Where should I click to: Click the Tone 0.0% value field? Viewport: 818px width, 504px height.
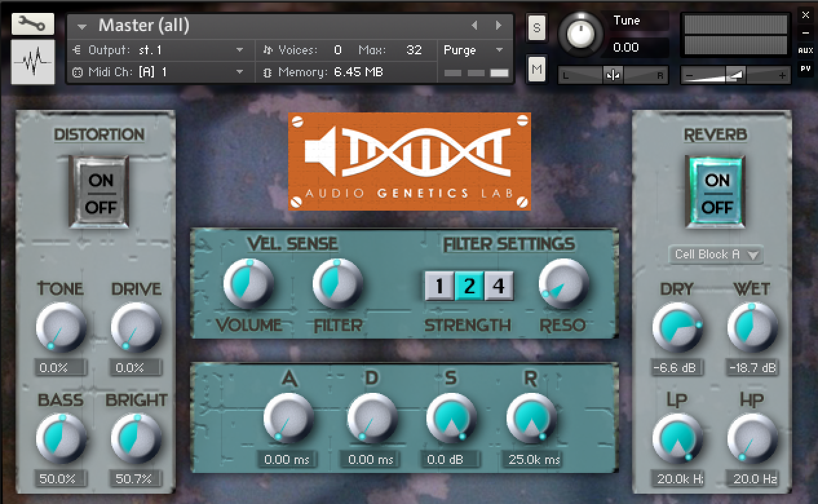[x=60, y=368]
